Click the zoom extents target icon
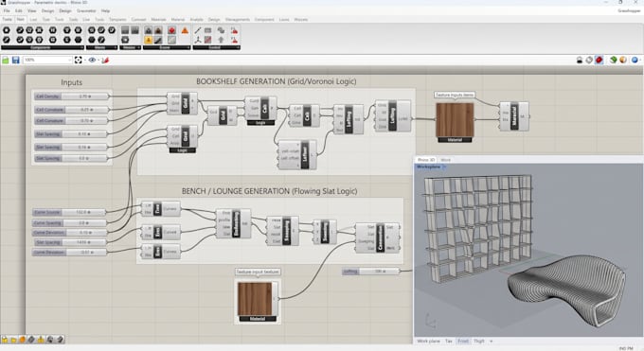This screenshot has height=351, width=644. click(78, 60)
